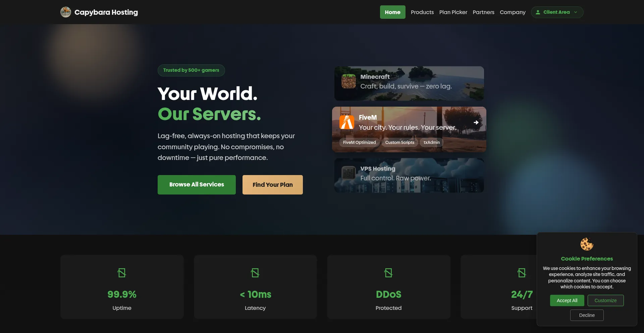The width and height of the screenshot is (644, 333).
Task: Click the FiveM Optimized tag
Action: pyautogui.click(x=360, y=143)
